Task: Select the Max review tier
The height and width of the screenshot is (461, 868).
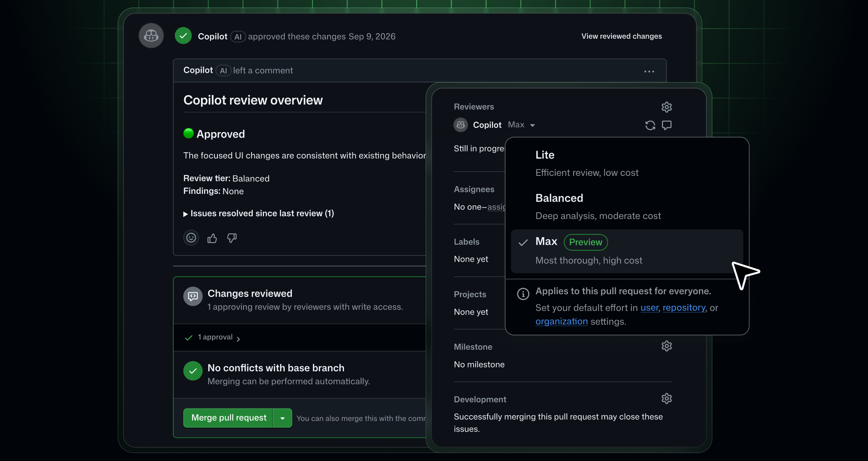Action: coord(627,251)
